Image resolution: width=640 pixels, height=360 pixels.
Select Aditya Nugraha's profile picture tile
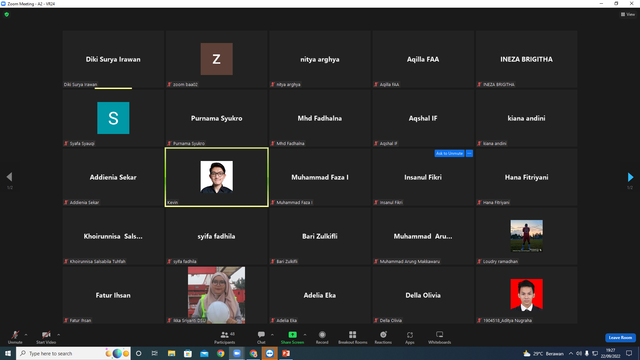[x=527, y=295]
